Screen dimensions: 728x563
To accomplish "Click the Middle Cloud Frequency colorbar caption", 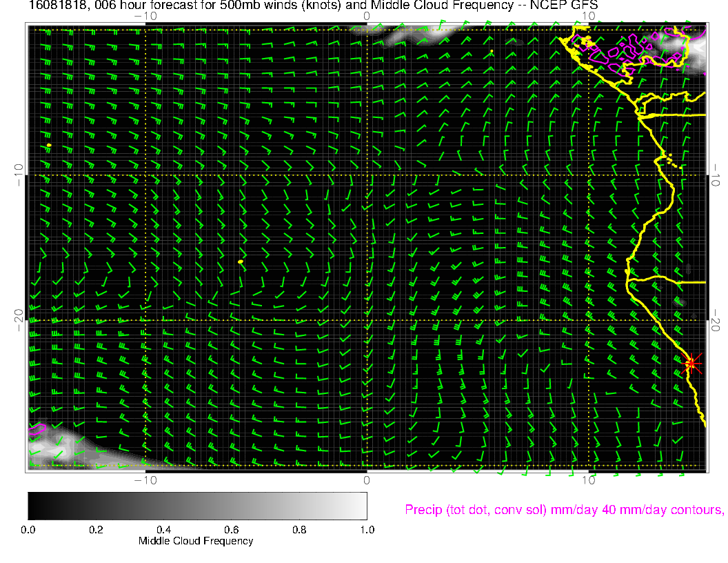I will coord(196,541).
